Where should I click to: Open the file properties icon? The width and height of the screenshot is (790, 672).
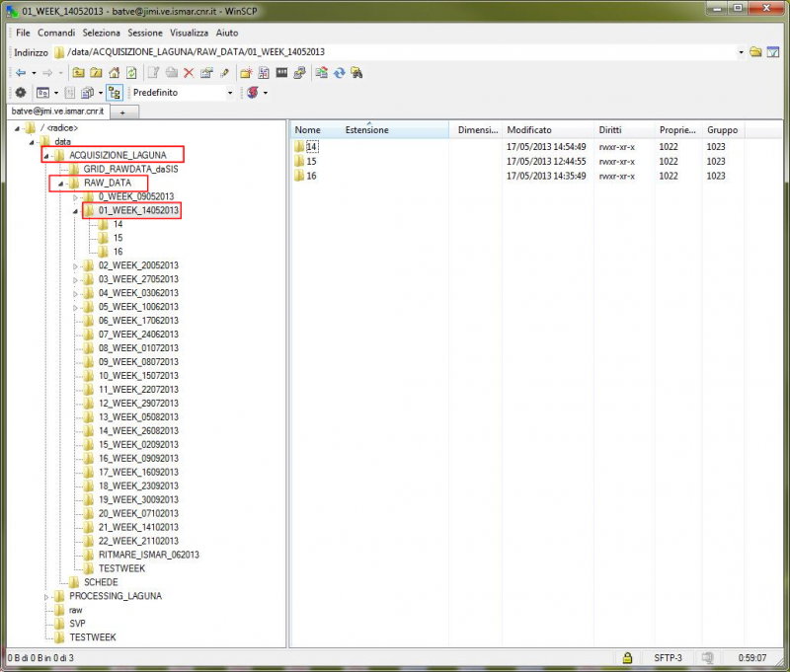coord(206,73)
